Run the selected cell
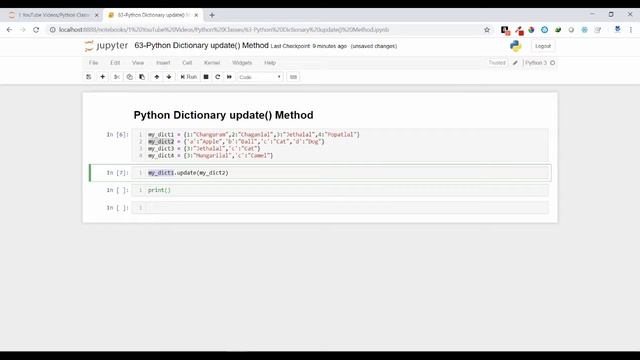640x360 pixels. [189, 77]
